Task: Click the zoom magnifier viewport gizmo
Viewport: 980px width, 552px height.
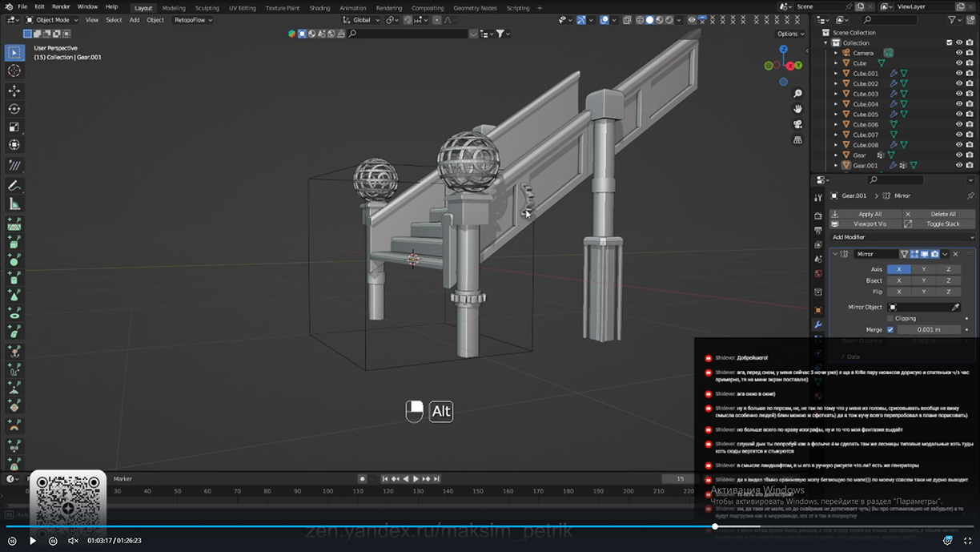Action: click(797, 94)
